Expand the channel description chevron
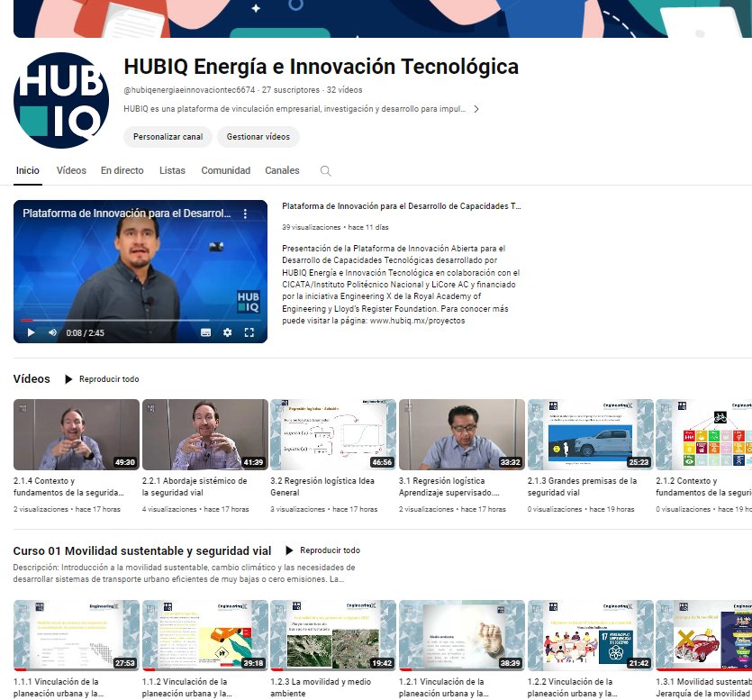This screenshot has height=700, width=752. tap(476, 109)
